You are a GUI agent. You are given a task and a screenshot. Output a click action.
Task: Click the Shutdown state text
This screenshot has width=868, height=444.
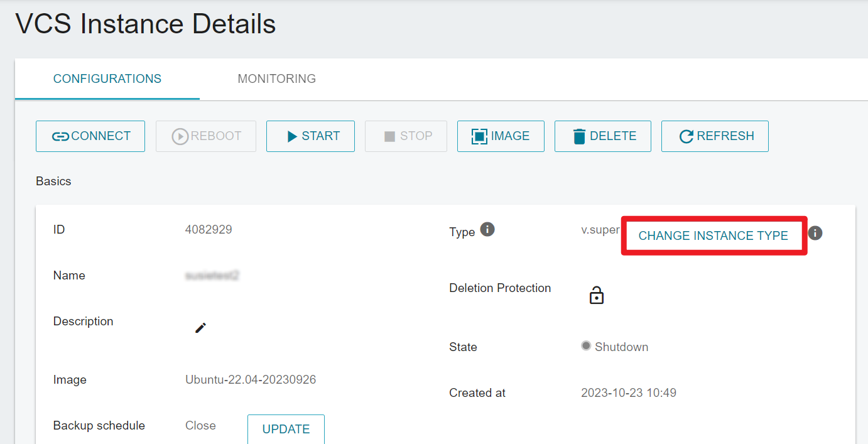[x=621, y=347]
